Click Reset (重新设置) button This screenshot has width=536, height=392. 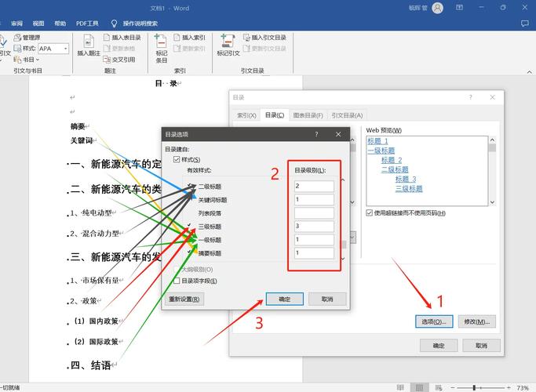coord(184,299)
